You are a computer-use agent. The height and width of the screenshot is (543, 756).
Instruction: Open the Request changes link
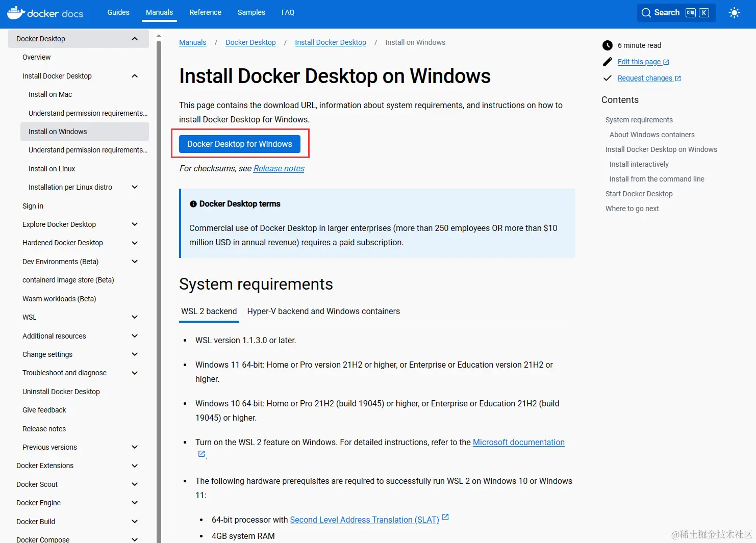649,78
